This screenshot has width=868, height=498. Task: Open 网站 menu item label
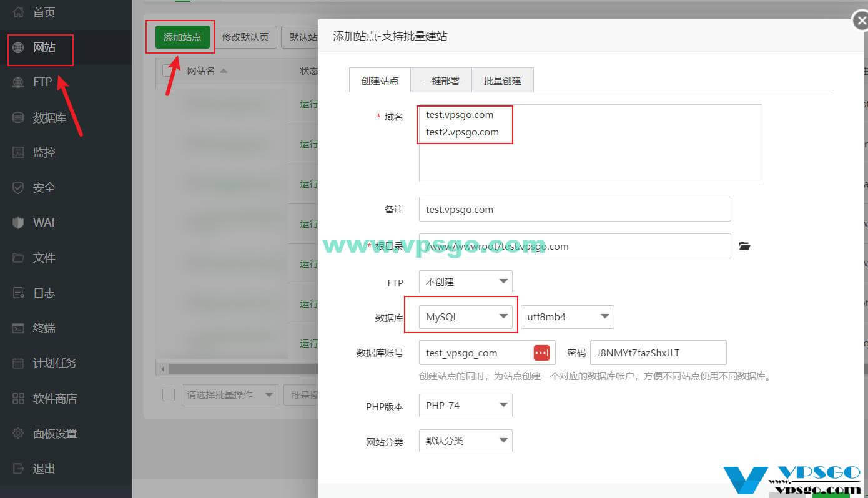pos(44,47)
